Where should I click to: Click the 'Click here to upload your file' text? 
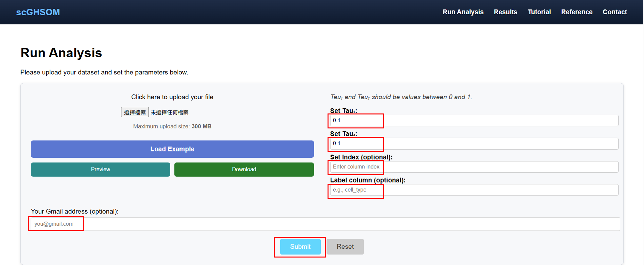(x=172, y=97)
